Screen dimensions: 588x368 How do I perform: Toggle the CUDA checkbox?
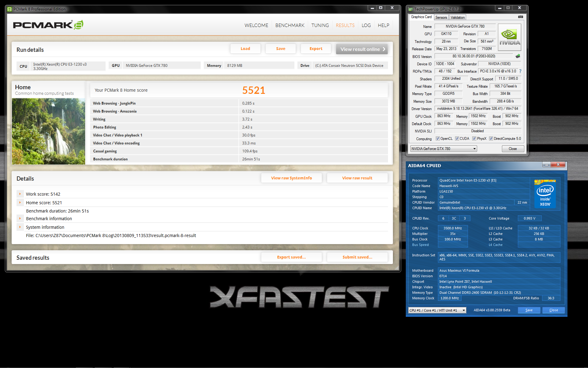457,139
